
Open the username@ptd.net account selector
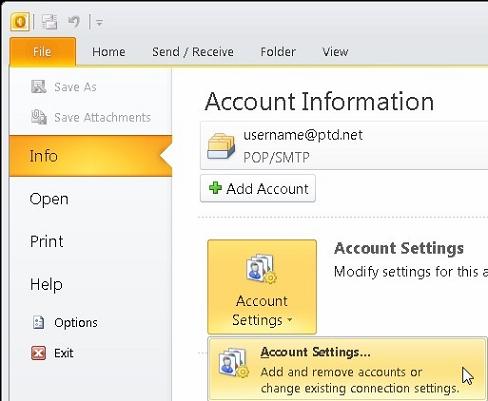coord(344,146)
